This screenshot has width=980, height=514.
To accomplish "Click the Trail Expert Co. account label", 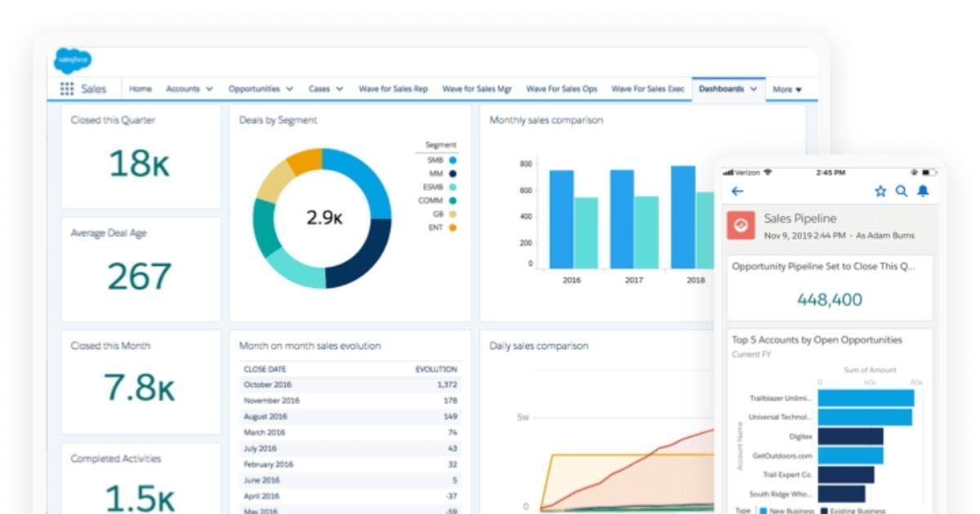I will point(787,475).
